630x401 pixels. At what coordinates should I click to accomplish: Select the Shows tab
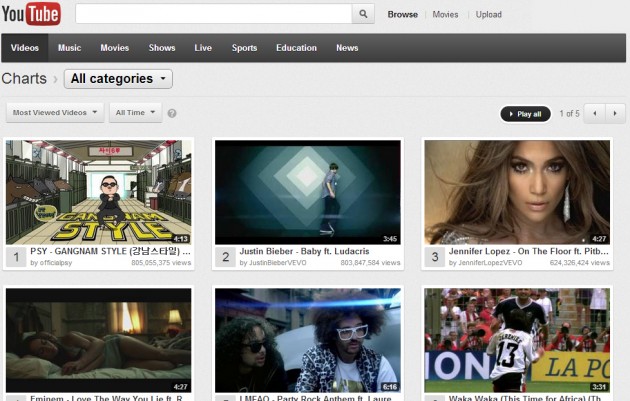162,48
